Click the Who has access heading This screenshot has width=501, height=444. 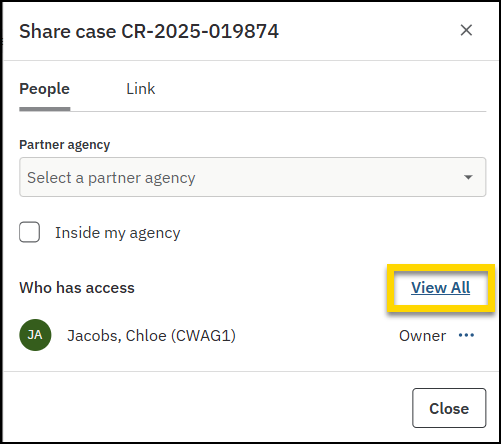77,288
